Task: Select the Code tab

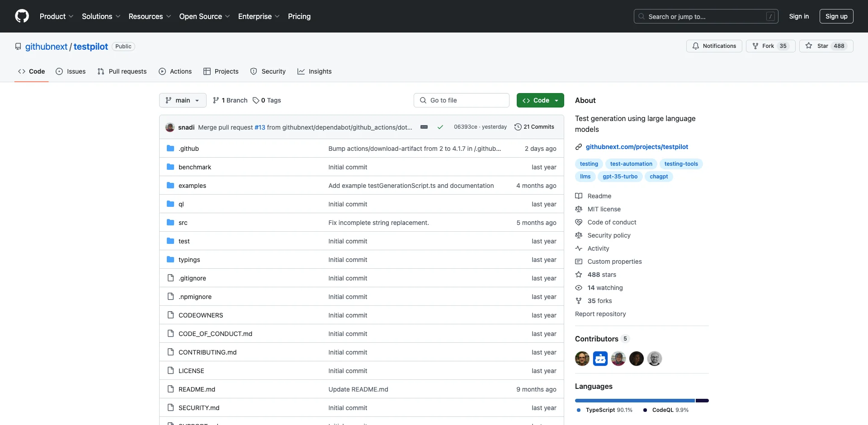Action: [x=32, y=71]
